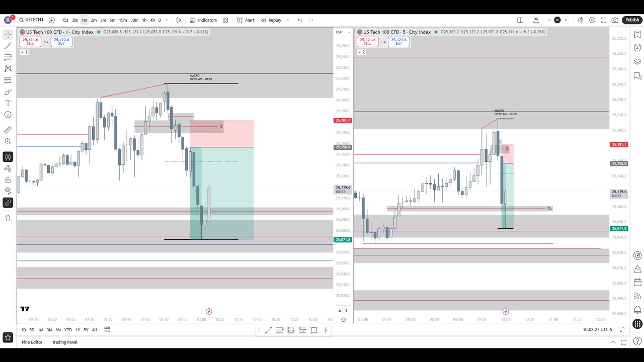Open the chart type candles icon
This screenshot has height=362, width=644.
179,20
